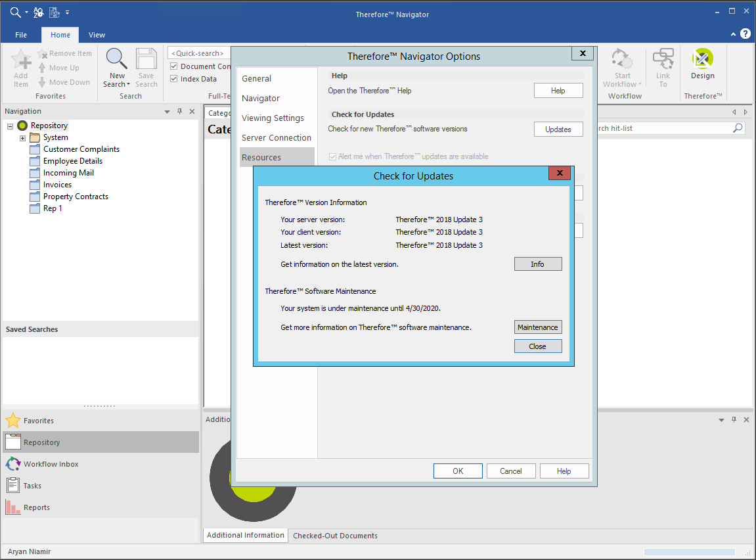Open Favorites in the navigation bar

(x=100, y=421)
